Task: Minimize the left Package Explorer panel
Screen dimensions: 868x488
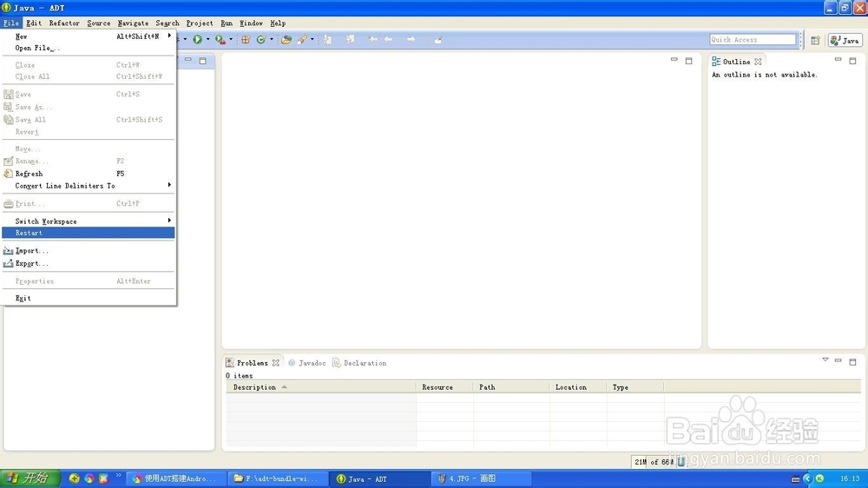Action: pyautogui.click(x=188, y=59)
